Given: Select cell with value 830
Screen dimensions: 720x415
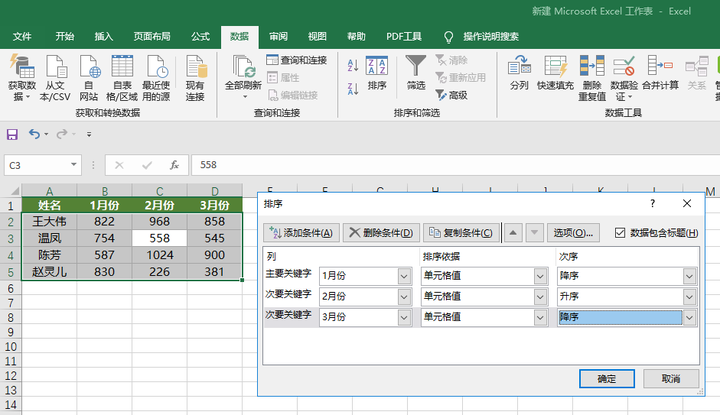Looking at the screenshot, I should 104,272.
